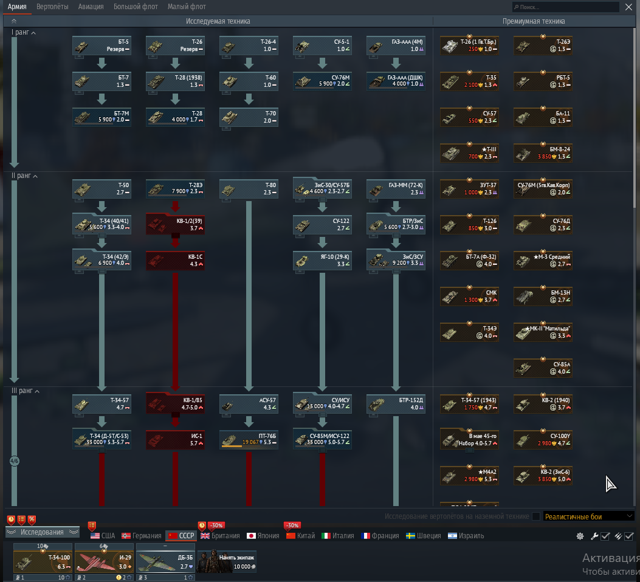The image size is (640, 582).
Task: Select the СУ-5-1 self-propelled gun card
Action: 322,45
